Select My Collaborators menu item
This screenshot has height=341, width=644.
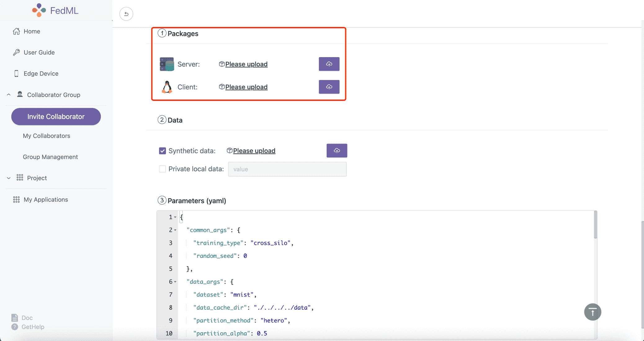(x=47, y=136)
